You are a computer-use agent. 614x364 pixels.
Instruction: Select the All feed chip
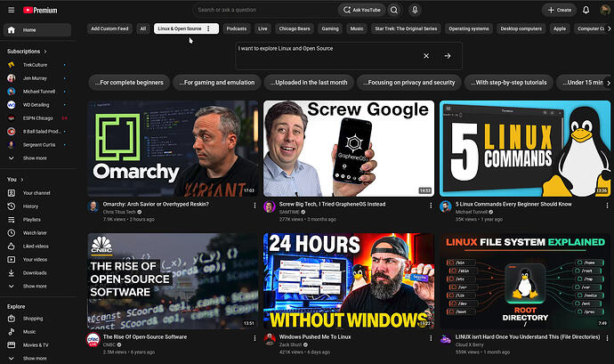(x=143, y=28)
